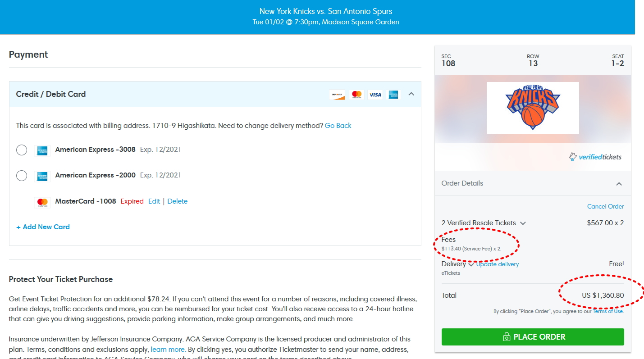Click the event date and venue line

326,22
